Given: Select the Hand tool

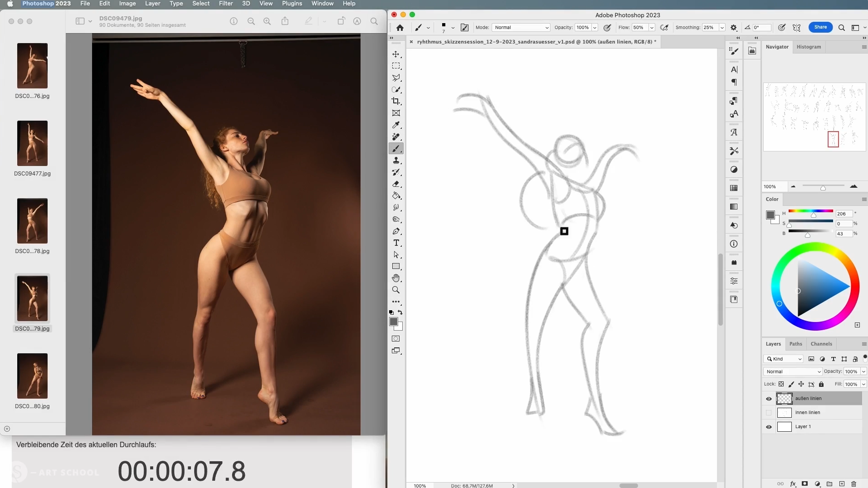Looking at the screenshot, I should click(x=396, y=278).
